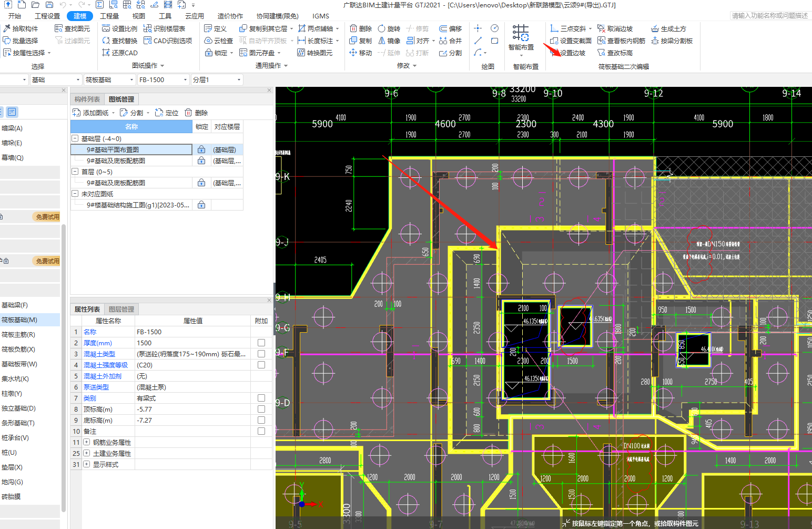Image resolution: width=812 pixels, height=529 pixels.
Task: Expand 显示样式 property group
Action: [87, 464]
